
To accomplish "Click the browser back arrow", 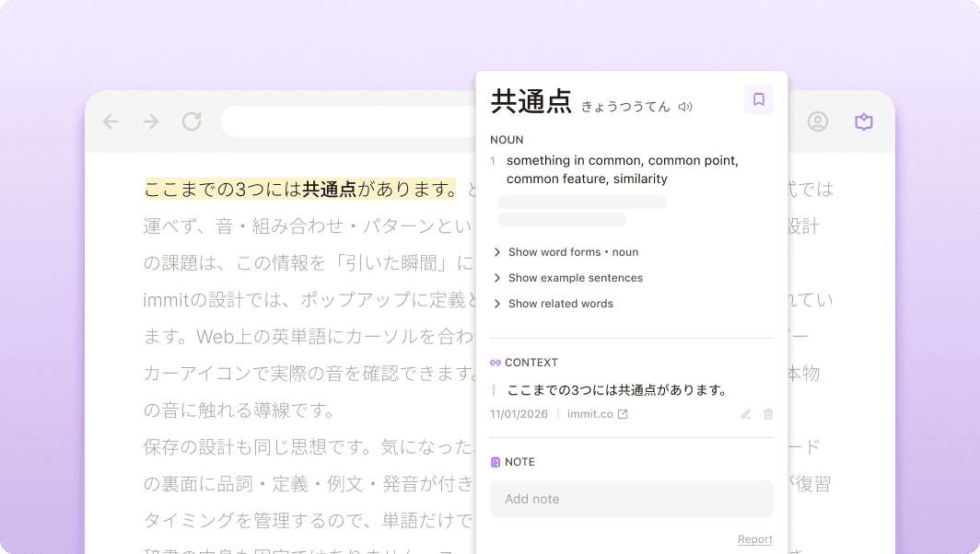I will point(111,121).
